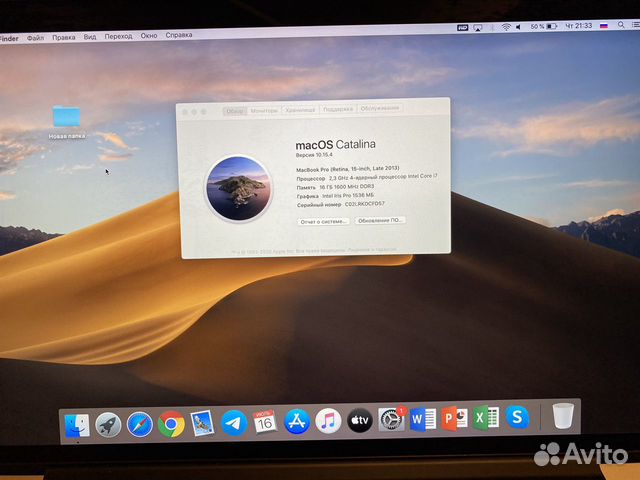640x480 pixels.
Task: Click the WD drive menu bar icon
Action: (x=462, y=28)
